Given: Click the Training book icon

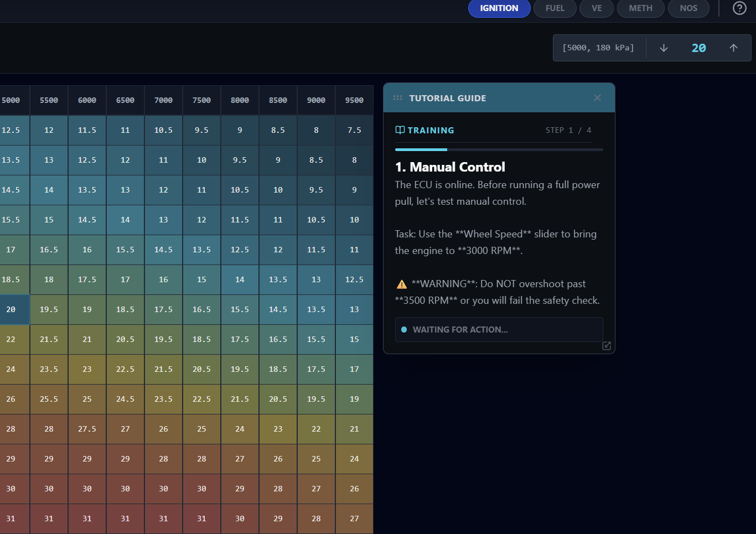Looking at the screenshot, I should pos(400,130).
